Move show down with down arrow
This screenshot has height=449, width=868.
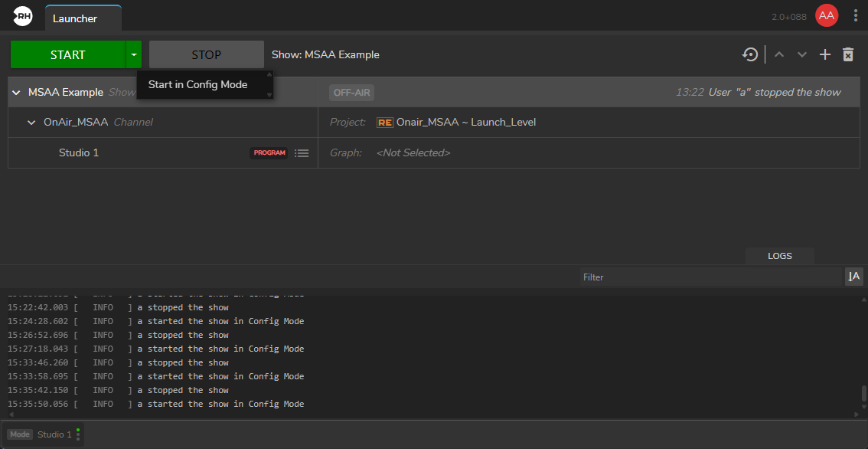(x=802, y=54)
